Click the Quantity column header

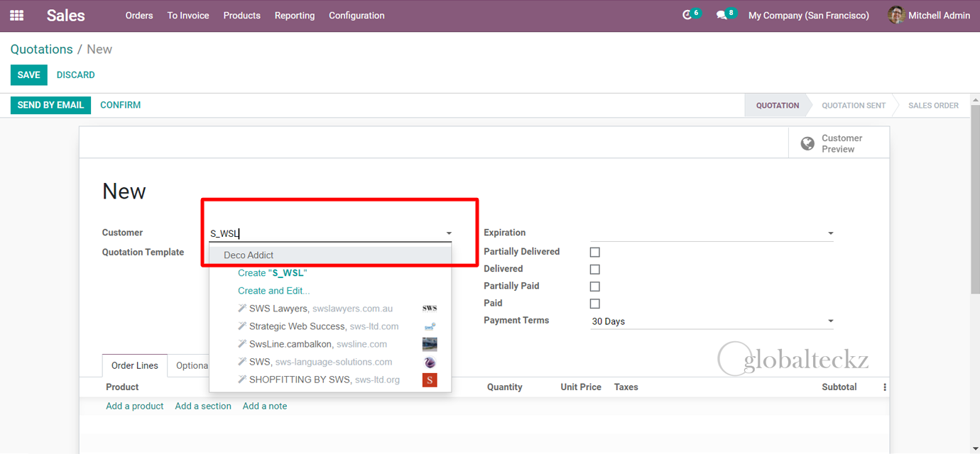[505, 387]
